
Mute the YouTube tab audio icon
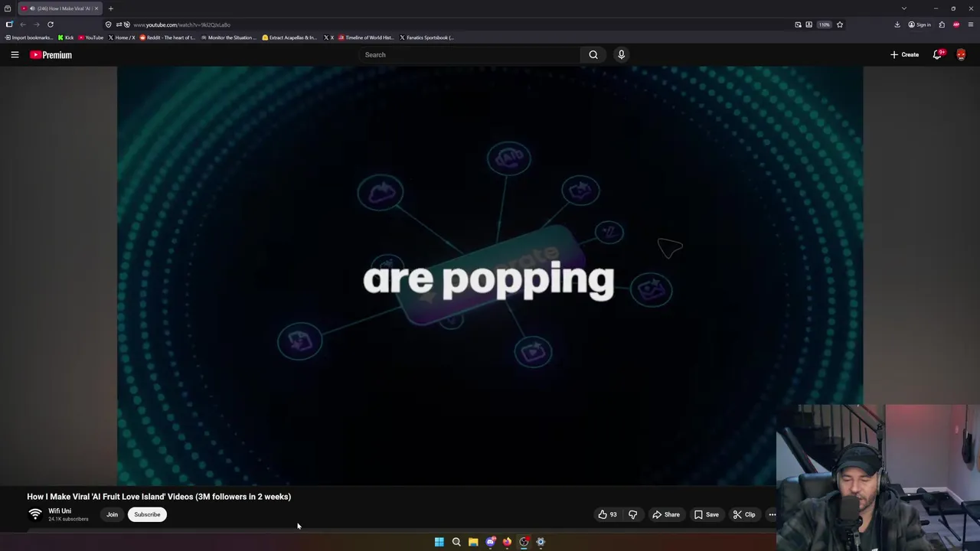pos(32,8)
